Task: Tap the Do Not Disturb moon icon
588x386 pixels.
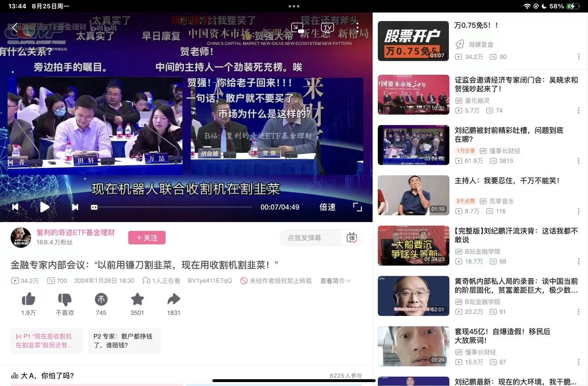Action: click(x=544, y=6)
